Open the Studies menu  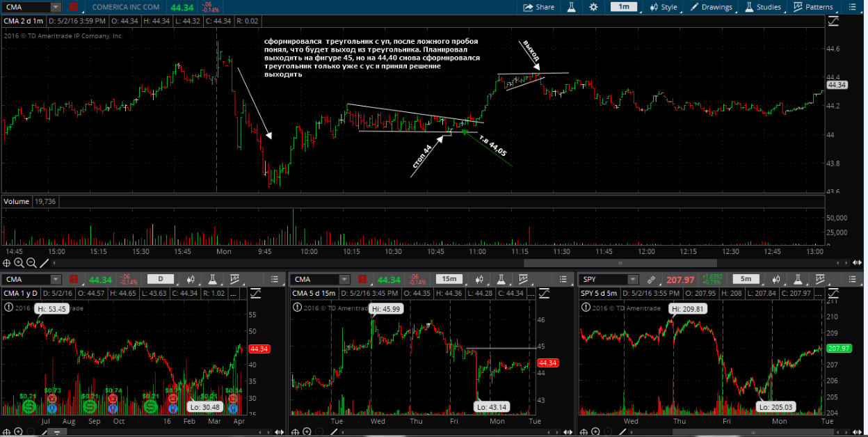(763, 7)
